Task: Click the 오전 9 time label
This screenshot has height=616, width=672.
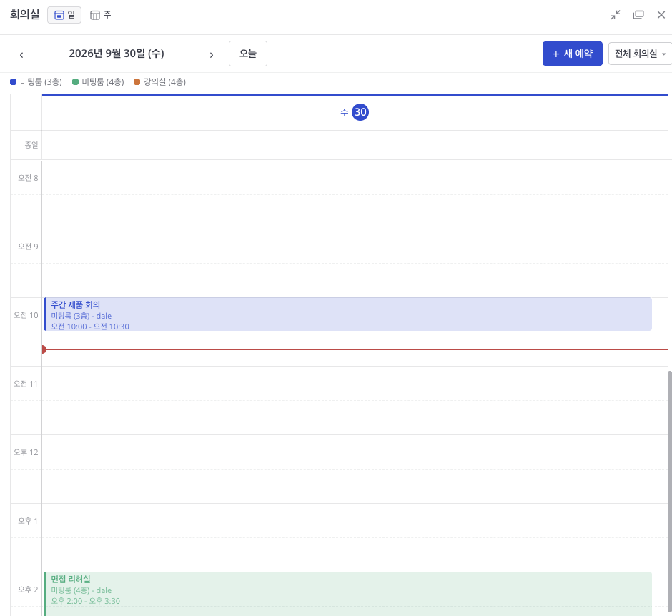Action: coord(28,247)
